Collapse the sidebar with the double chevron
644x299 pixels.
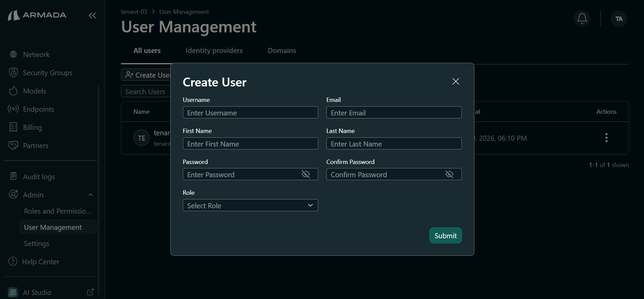click(x=92, y=16)
